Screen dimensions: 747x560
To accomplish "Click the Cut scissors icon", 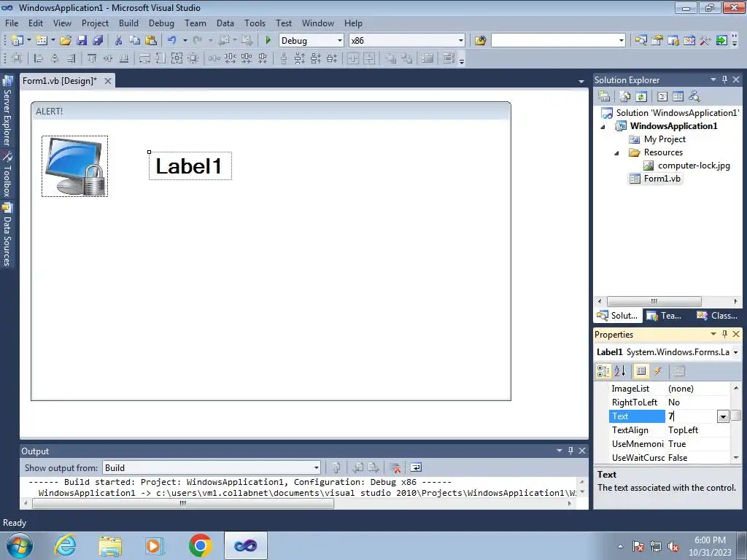I will pyautogui.click(x=119, y=41).
